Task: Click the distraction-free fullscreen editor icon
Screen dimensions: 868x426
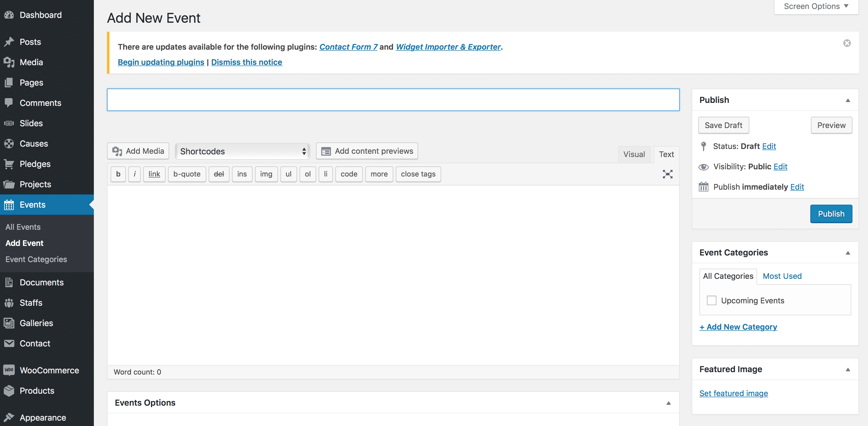Action: pos(667,174)
